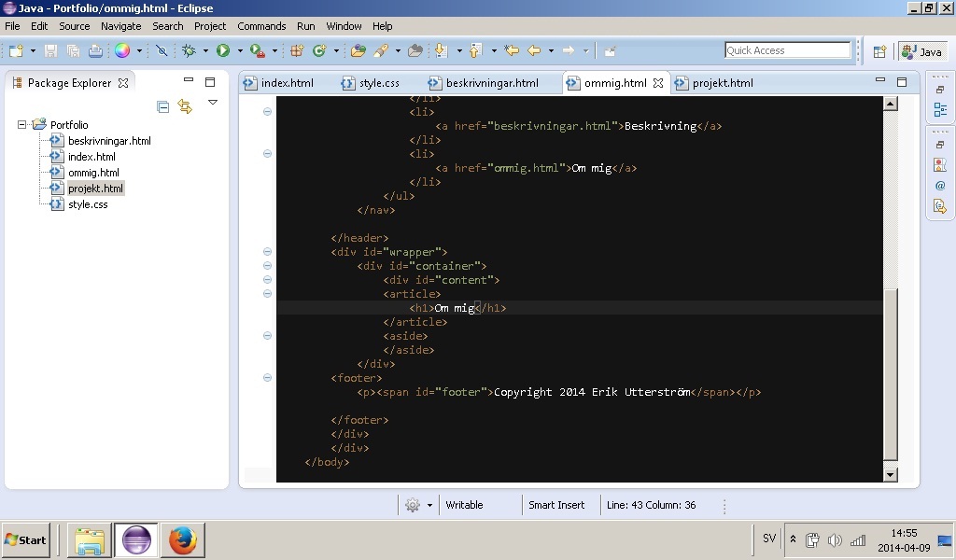The width and height of the screenshot is (956, 560).
Task: Collapse the footer tag fold marker
Action: 267,378
